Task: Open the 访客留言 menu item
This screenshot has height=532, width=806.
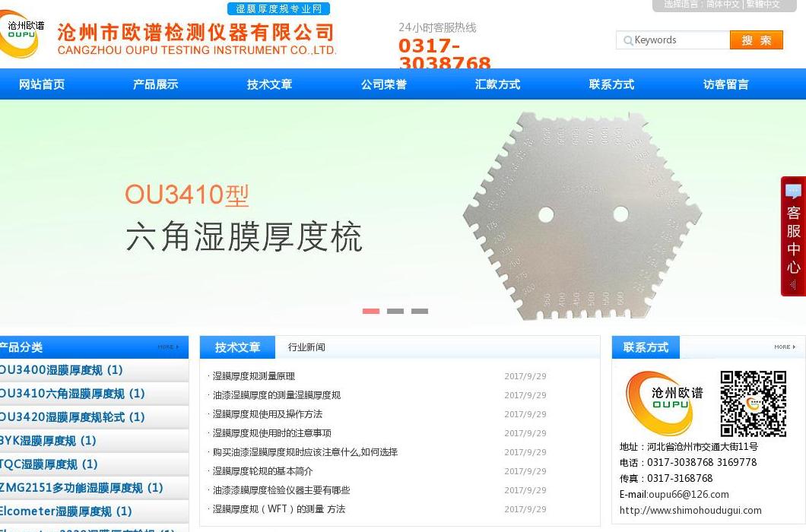Action: click(726, 84)
